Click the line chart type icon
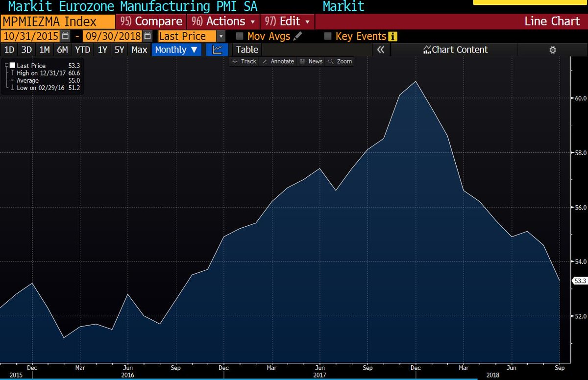Screen dimensions: 588x380 point(217,49)
